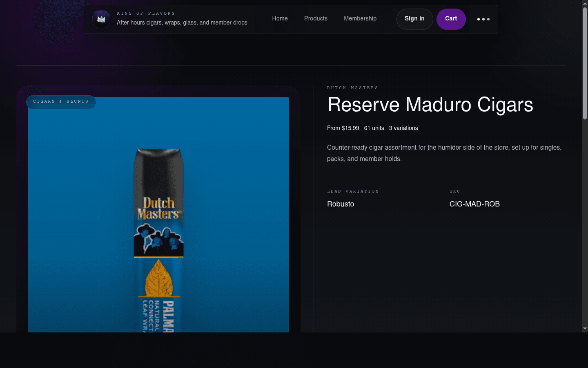This screenshot has width=588, height=368.
Task: Open the three-dot more options menu
Action: click(x=483, y=19)
